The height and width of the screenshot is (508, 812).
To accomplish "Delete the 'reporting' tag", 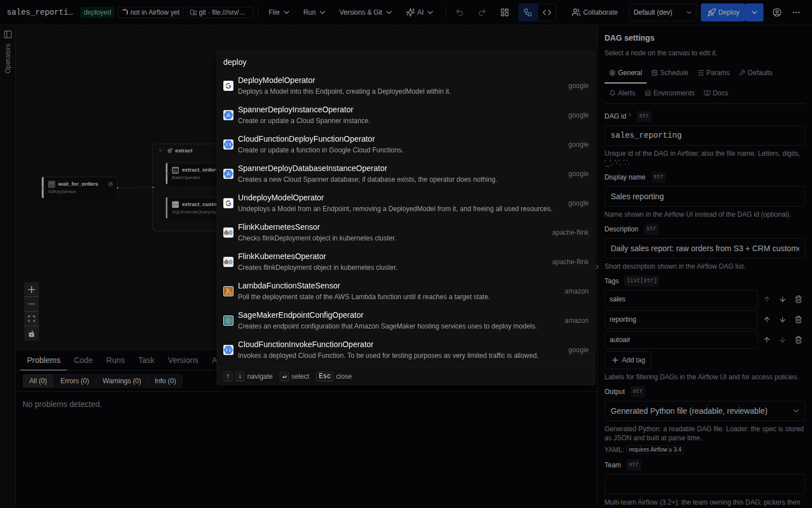I will 798,319.
